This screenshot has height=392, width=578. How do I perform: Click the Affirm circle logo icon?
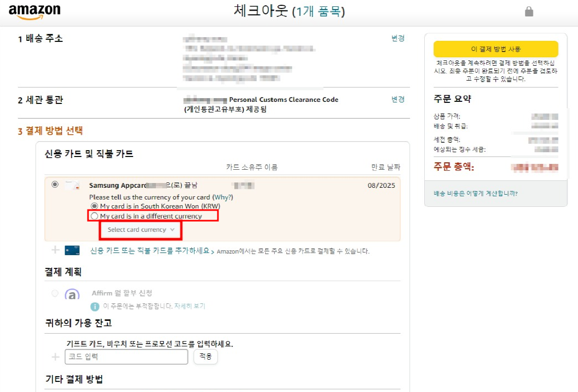coord(72,293)
